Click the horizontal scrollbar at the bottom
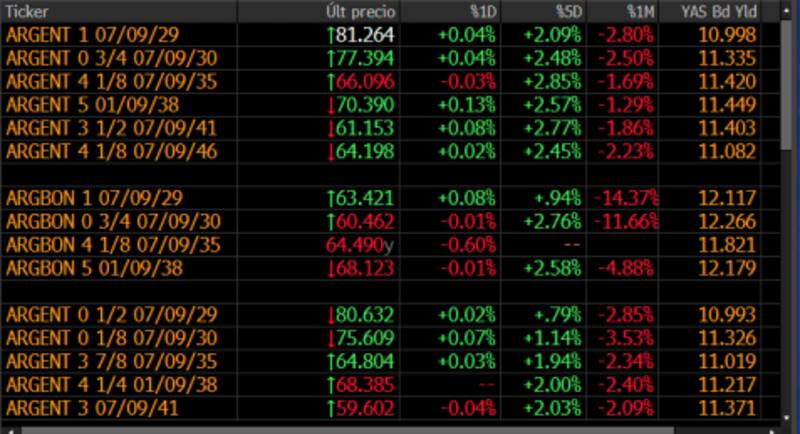Viewport: 800px width, 434px height. 400,429
